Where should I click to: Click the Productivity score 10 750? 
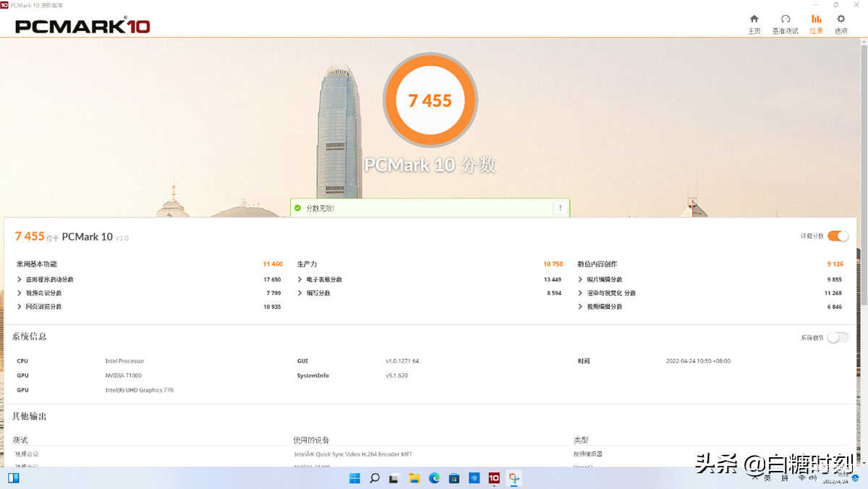(553, 264)
